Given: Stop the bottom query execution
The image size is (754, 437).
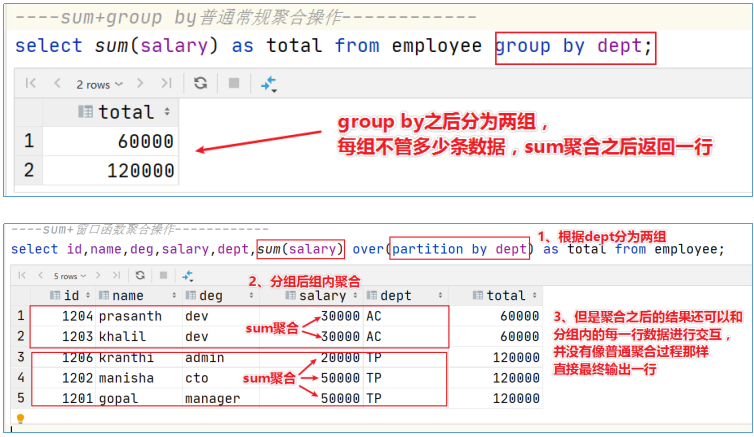Looking at the screenshot, I should click(163, 275).
